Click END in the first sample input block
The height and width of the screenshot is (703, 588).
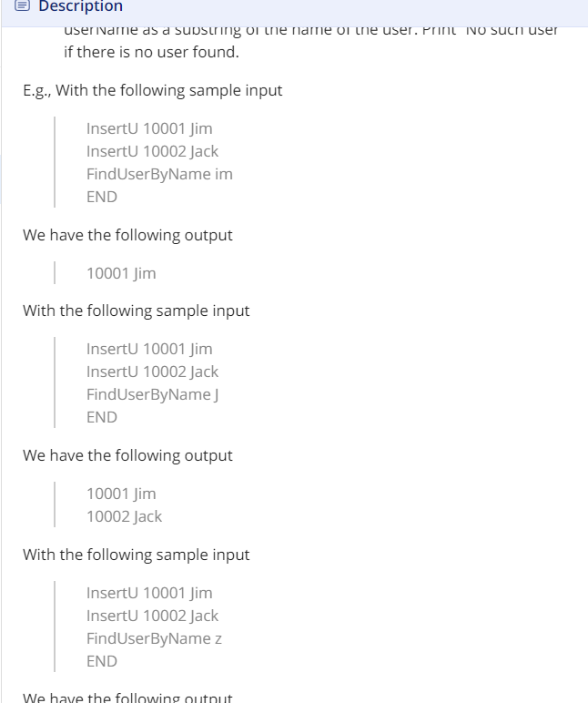(102, 197)
